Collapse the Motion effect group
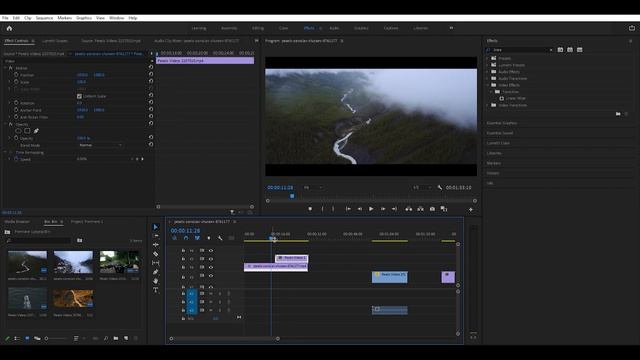The height and width of the screenshot is (360, 640). tap(6, 68)
